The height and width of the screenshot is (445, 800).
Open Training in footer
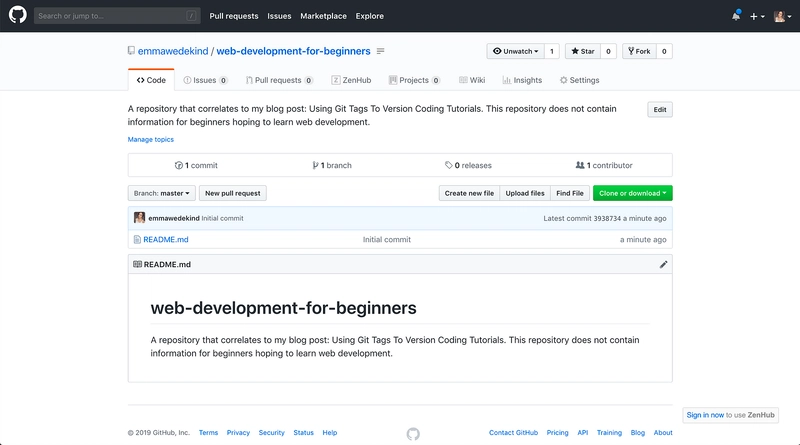click(x=609, y=433)
